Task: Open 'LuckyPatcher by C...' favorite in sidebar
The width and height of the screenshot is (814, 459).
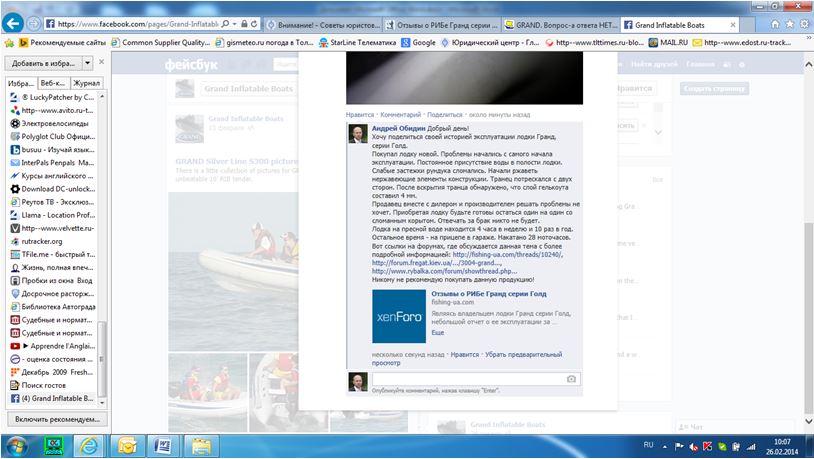Action: click(x=53, y=97)
